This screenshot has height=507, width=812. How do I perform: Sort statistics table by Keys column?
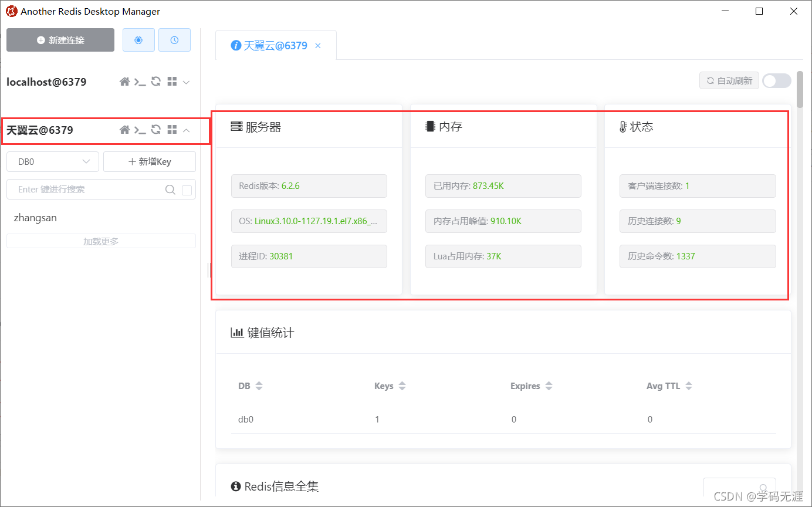tap(390, 386)
